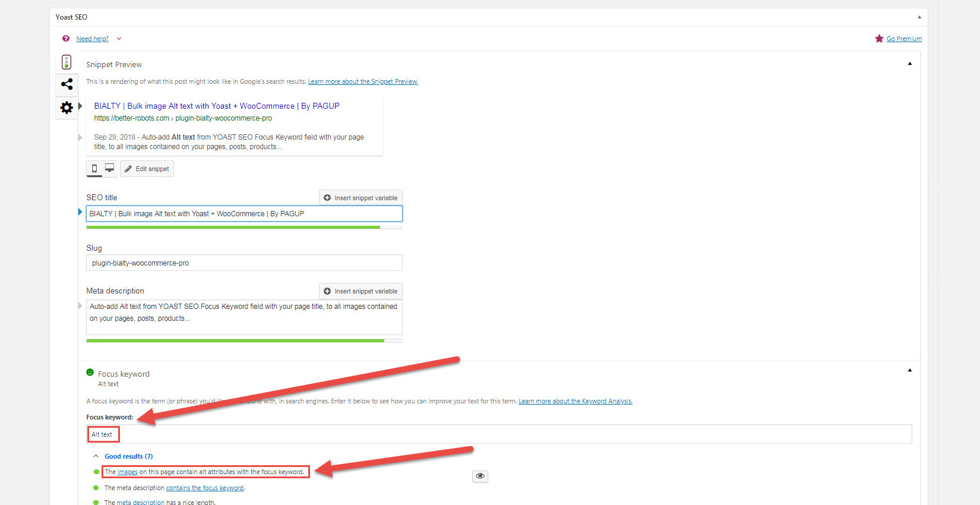The height and width of the screenshot is (505, 980).
Task: Click the bold Focus keyword: field label
Action: tap(110, 418)
